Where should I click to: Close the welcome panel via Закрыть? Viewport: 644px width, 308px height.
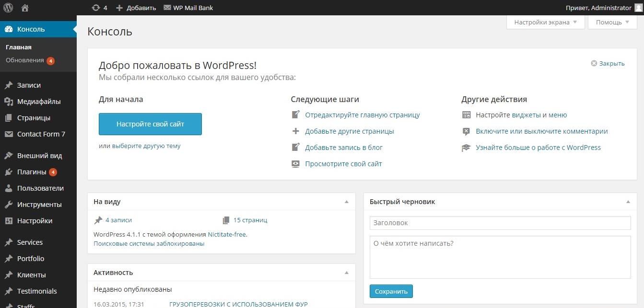pyautogui.click(x=608, y=63)
